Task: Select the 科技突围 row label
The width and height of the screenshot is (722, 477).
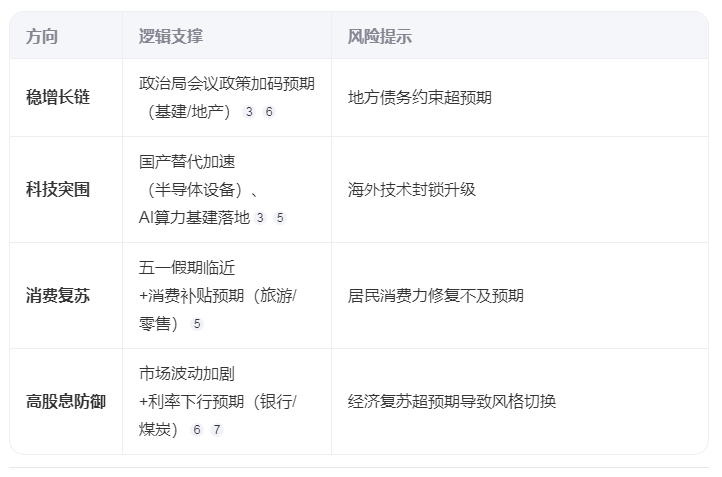Action: [x=58, y=190]
